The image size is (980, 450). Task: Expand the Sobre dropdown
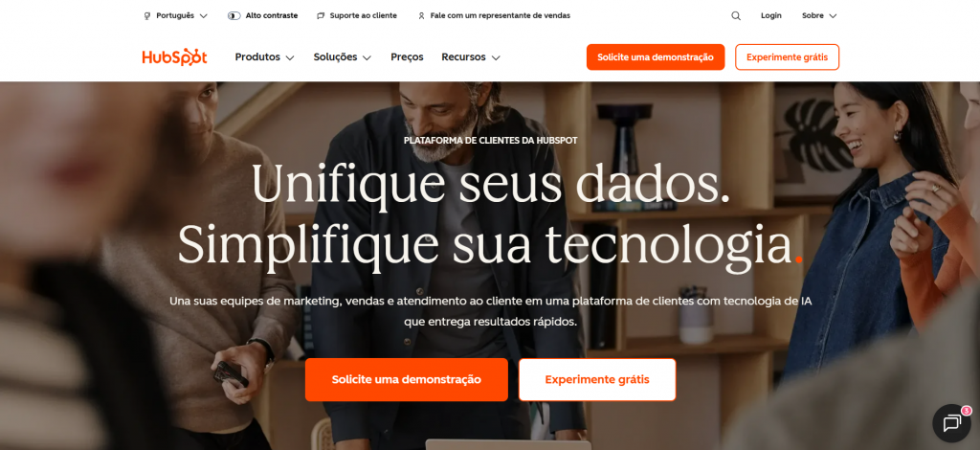[x=819, y=15]
